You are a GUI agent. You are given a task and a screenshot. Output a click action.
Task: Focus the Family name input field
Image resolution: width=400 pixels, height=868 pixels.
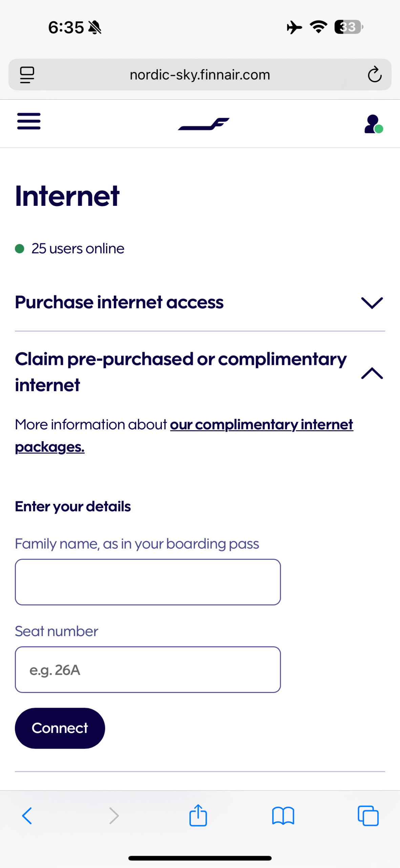click(148, 582)
